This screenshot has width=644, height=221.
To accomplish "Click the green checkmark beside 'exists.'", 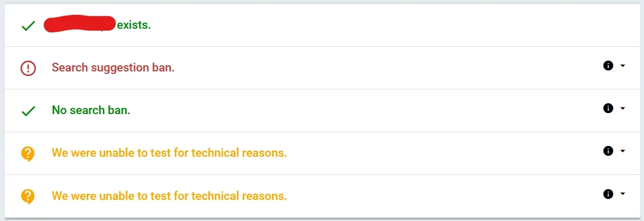I will (x=28, y=25).
